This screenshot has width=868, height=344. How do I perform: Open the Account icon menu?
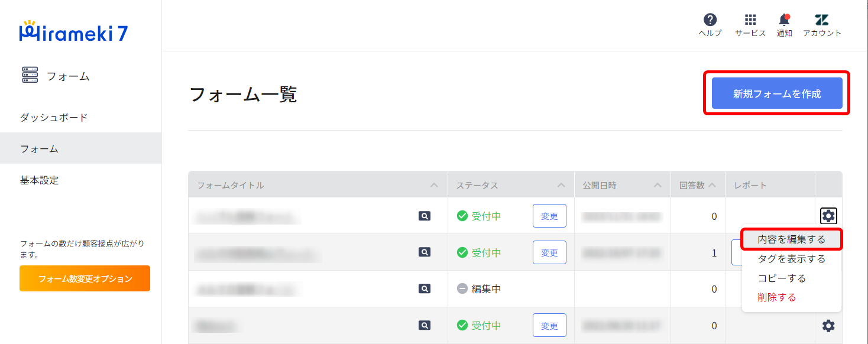pyautogui.click(x=822, y=20)
